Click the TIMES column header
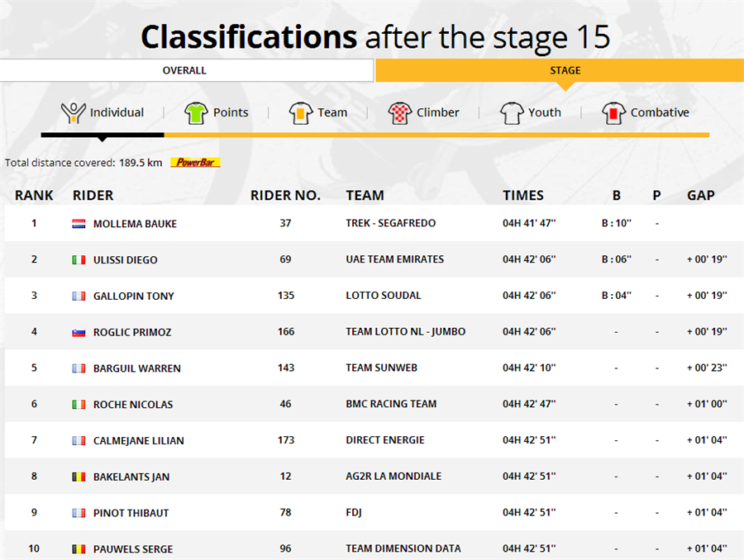The image size is (744, 560). point(523,196)
